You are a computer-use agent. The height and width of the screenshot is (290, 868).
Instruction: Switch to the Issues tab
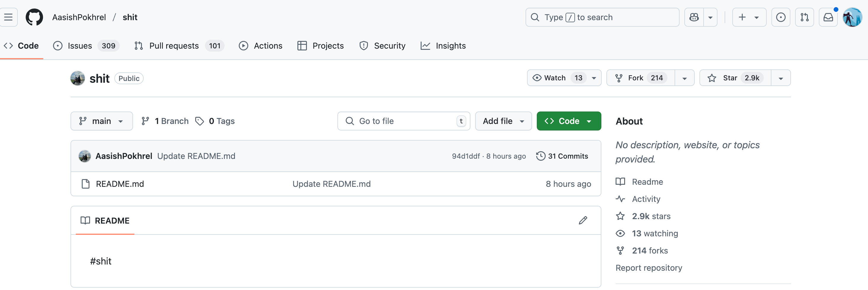(86, 46)
